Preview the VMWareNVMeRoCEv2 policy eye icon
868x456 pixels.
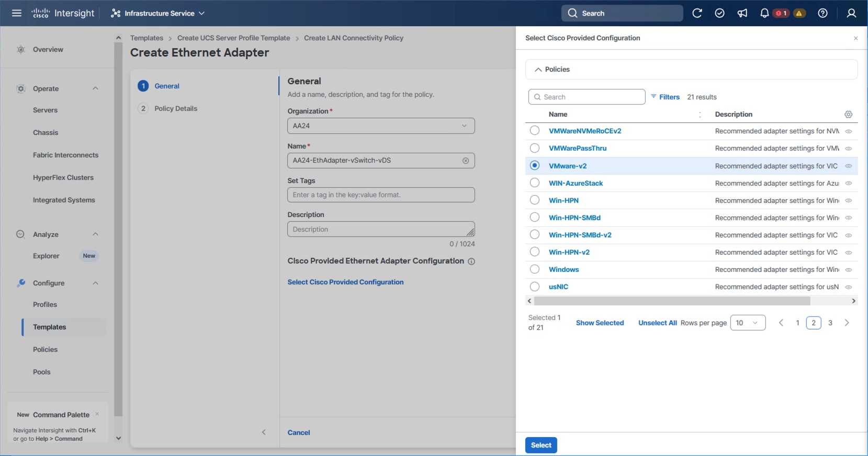849,131
